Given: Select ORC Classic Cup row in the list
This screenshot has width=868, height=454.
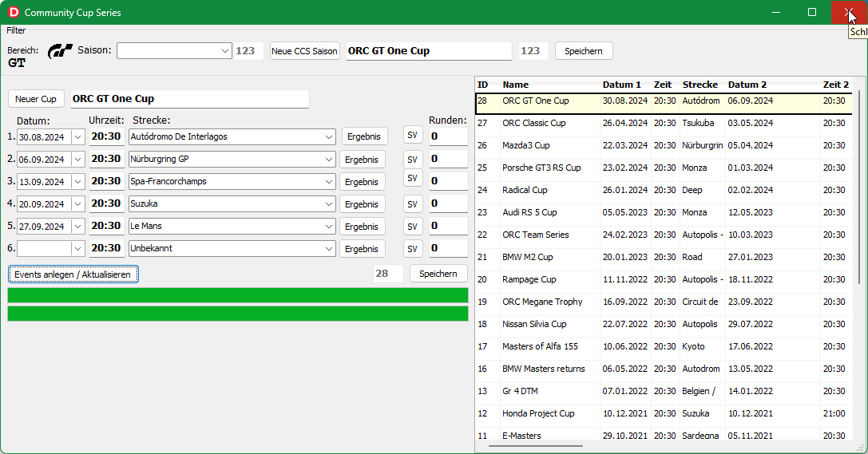Looking at the screenshot, I should point(534,123).
